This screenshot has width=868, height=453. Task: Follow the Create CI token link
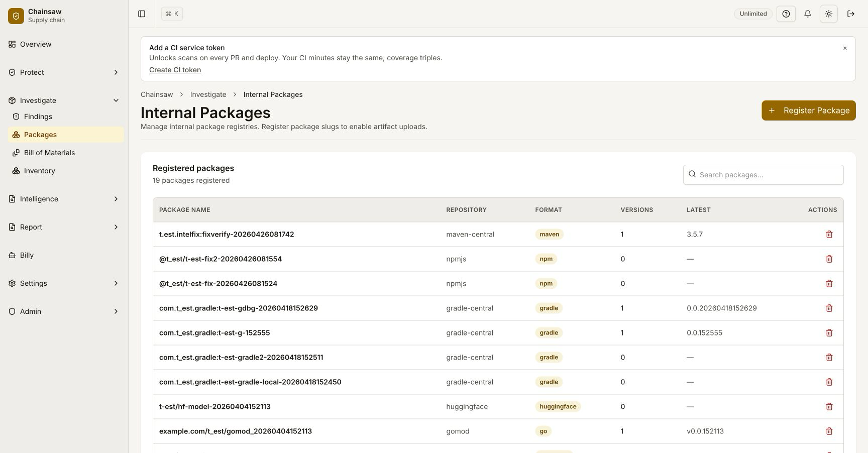[x=175, y=70]
